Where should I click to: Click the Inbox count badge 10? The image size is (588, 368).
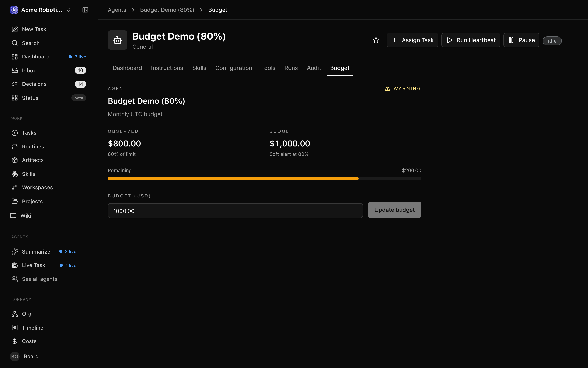[80, 70]
